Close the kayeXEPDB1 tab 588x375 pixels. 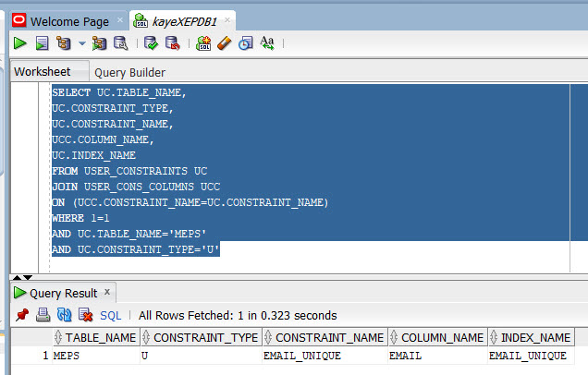tap(227, 19)
